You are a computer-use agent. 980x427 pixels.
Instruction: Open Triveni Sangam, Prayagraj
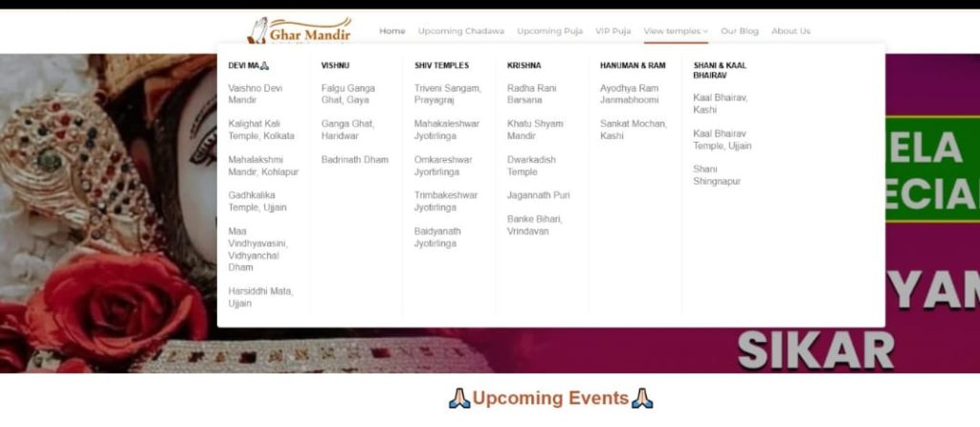[x=447, y=94]
